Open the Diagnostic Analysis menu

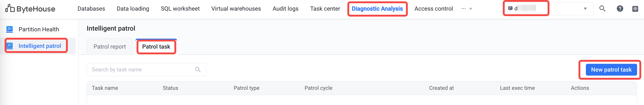click(377, 9)
